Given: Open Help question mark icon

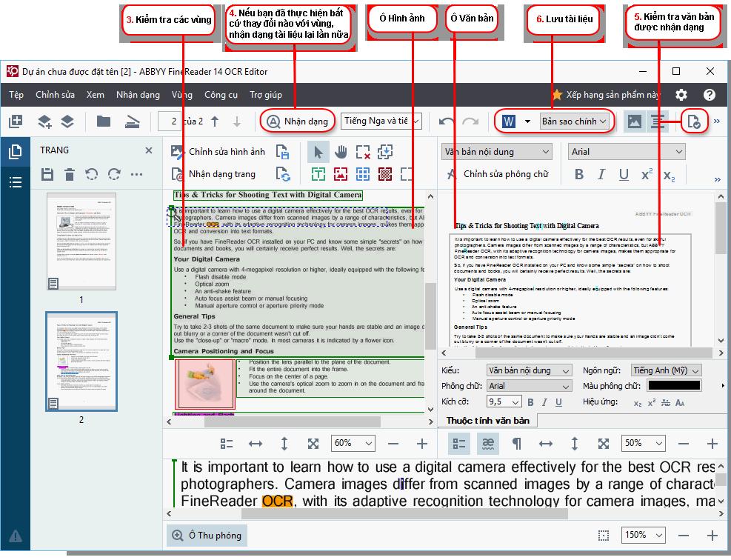Looking at the screenshot, I should (x=709, y=95).
